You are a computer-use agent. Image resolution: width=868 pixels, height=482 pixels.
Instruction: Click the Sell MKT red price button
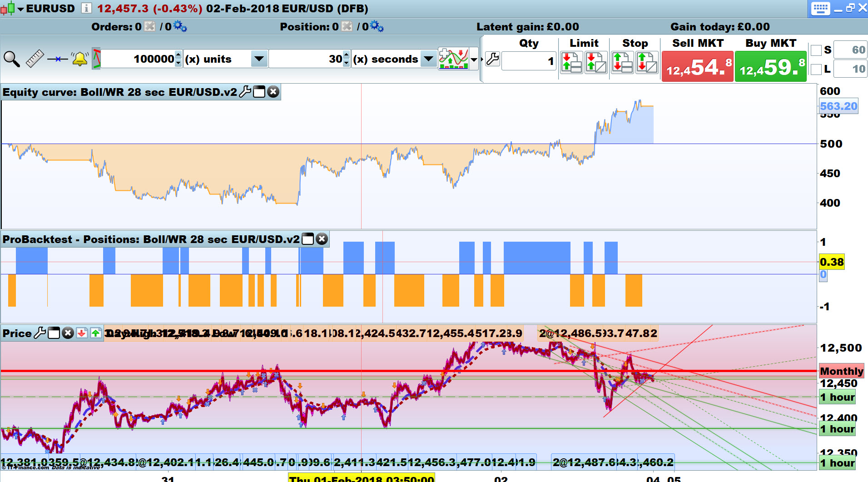[698, 66]
